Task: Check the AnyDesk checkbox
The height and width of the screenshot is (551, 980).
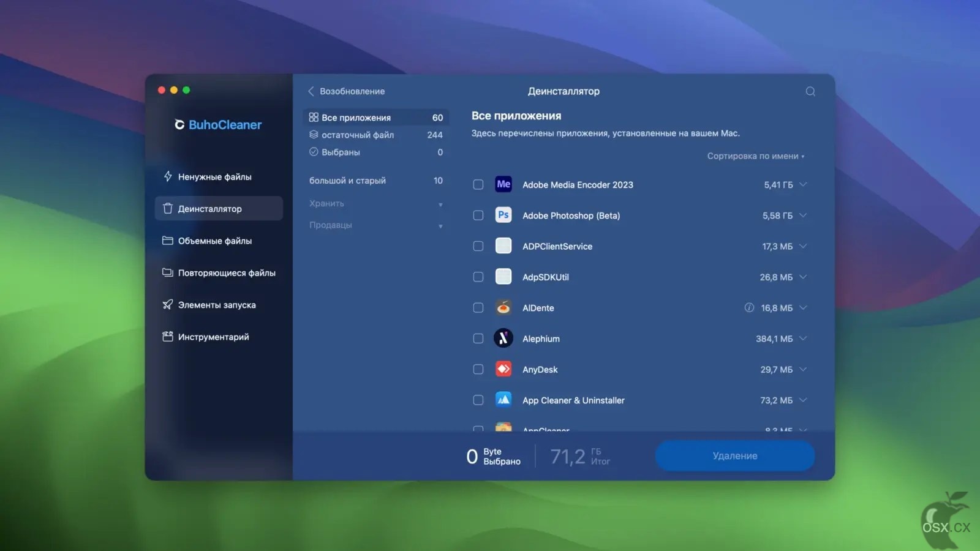Action: [x=478, y=369]
